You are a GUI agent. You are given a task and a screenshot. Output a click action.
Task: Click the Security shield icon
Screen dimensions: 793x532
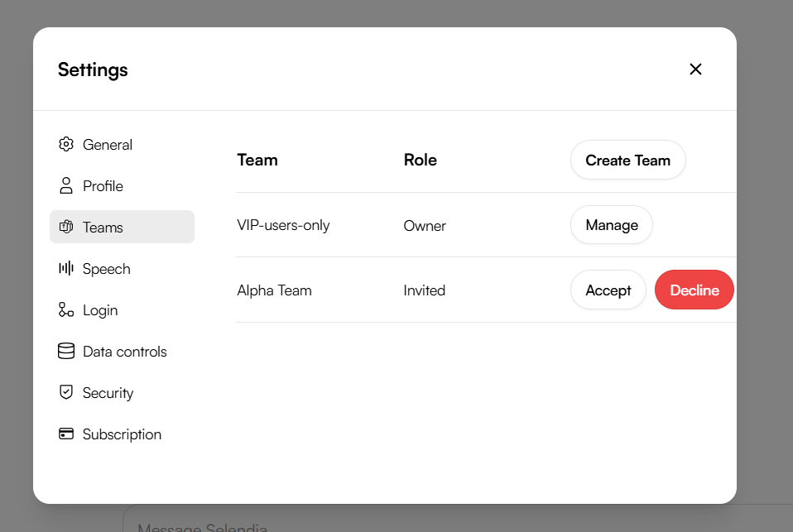pos(66,392)
